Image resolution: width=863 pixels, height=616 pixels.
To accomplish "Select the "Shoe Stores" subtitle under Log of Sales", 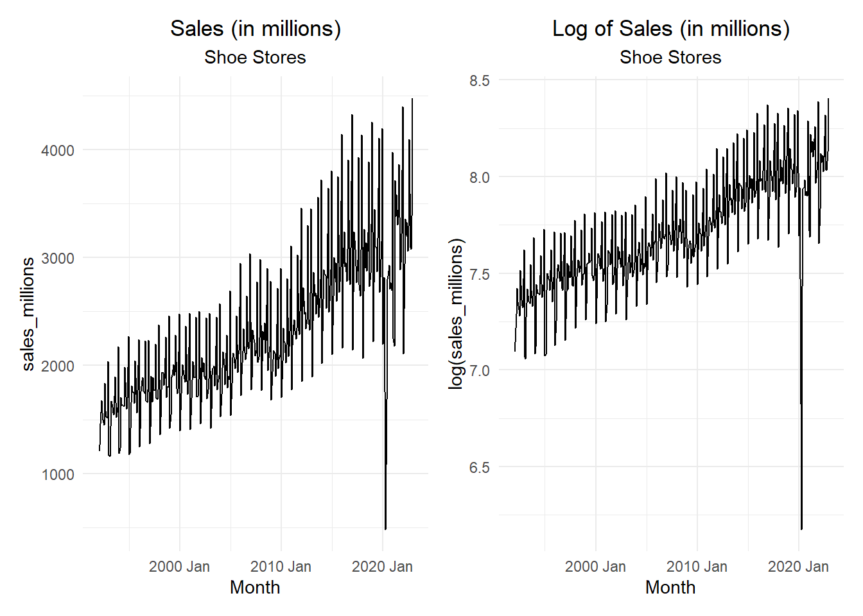I will pyautogui.click(x=670, y=58).
